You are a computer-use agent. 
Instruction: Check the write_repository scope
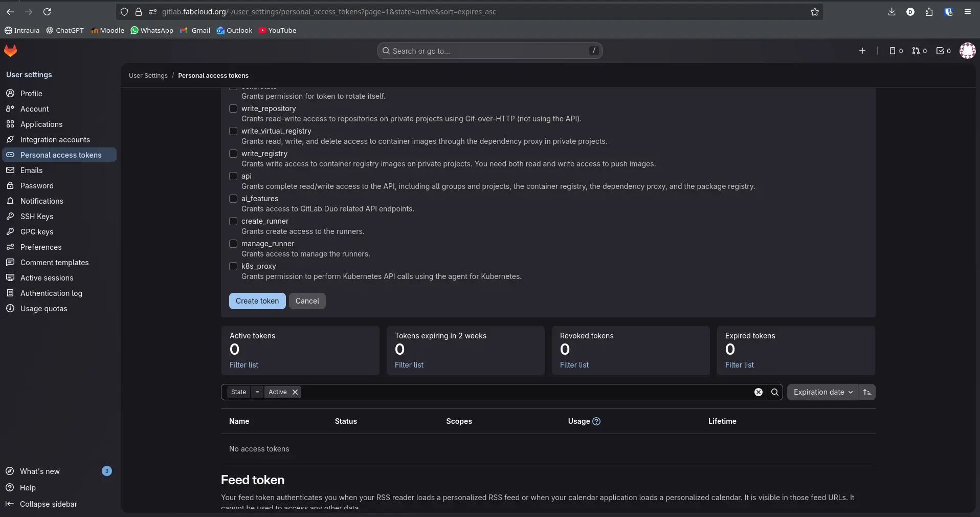[233, 109]
